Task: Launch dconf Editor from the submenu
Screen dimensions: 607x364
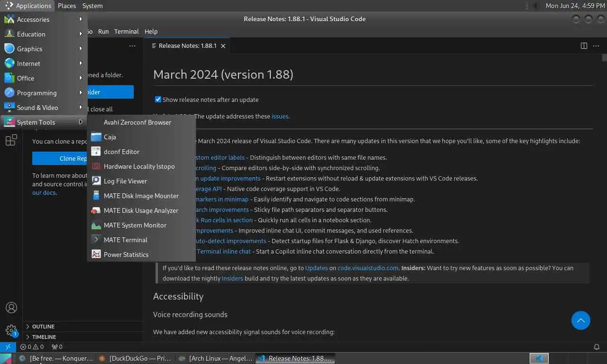Action: [x=141, y=152]
